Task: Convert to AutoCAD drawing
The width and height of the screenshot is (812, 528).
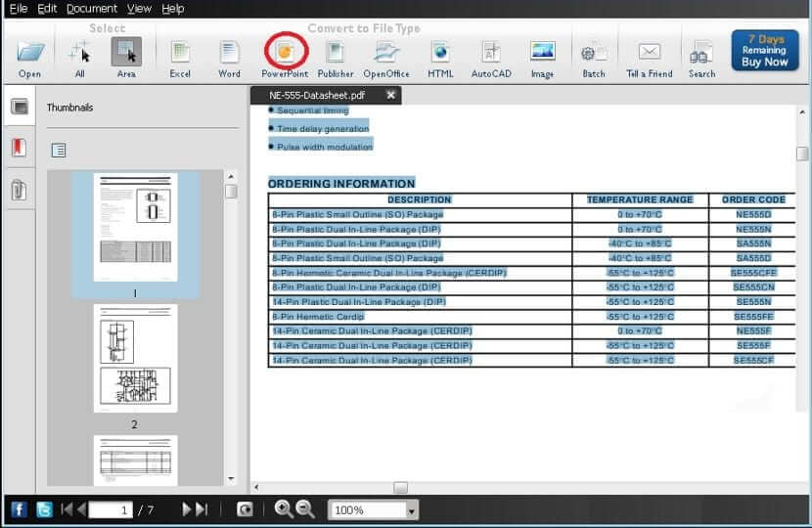Action: click(x=491, y=59)
